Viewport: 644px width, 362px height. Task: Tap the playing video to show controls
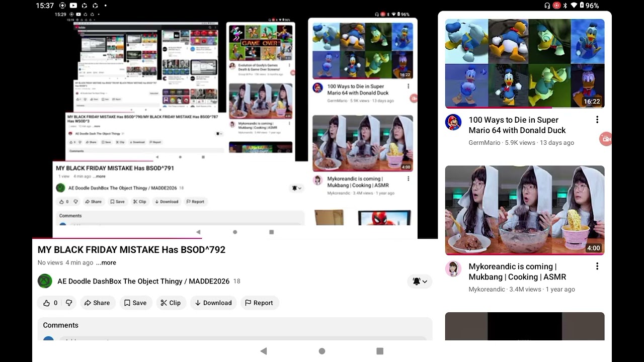(235, 125)
